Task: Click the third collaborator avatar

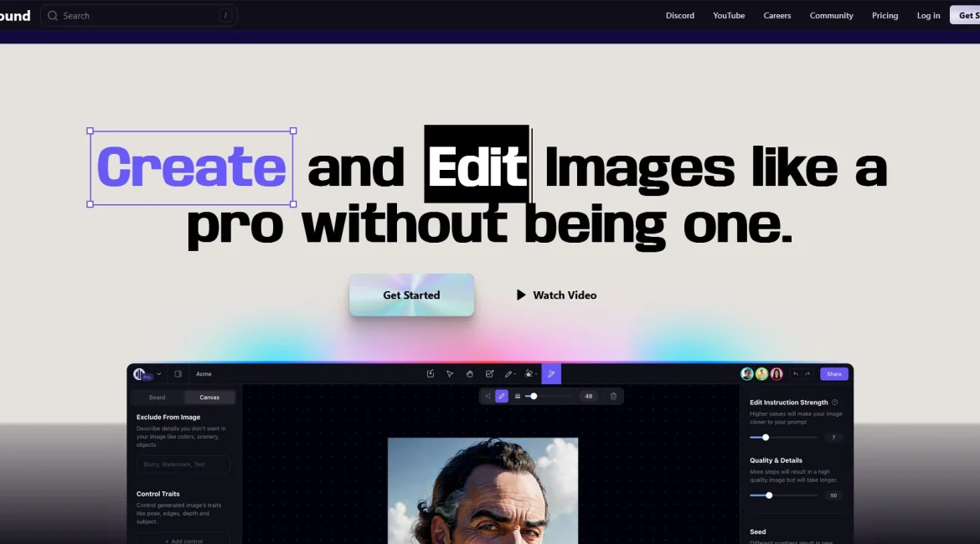Action: point(776,374)
